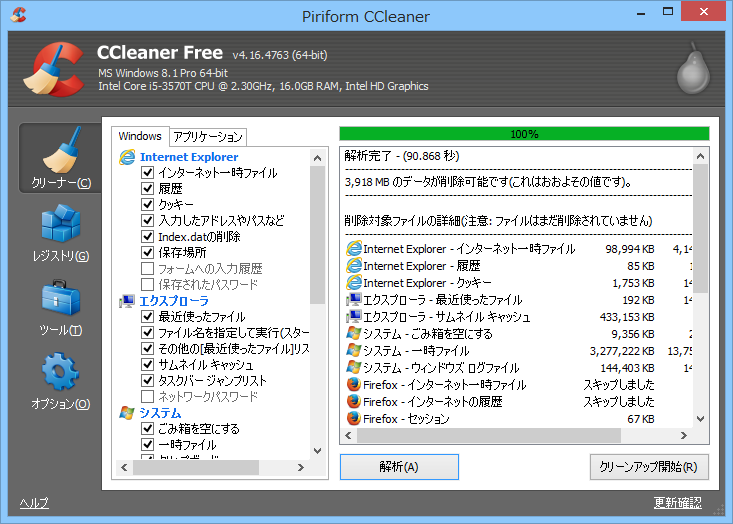The image size is (733, 524).
Task: Click the 100% green progress bar
Action: pos(524,134)
